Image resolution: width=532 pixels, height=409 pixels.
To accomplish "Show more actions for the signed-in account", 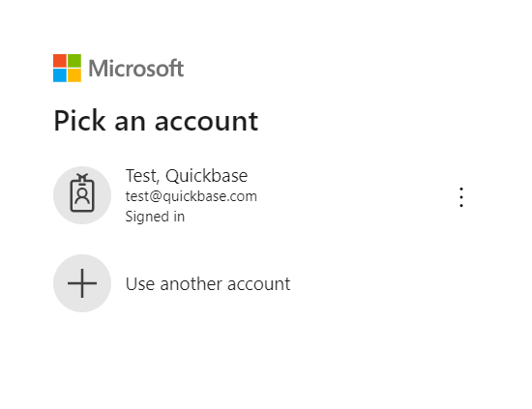I will pyautogui.click(x=461, y=197).
